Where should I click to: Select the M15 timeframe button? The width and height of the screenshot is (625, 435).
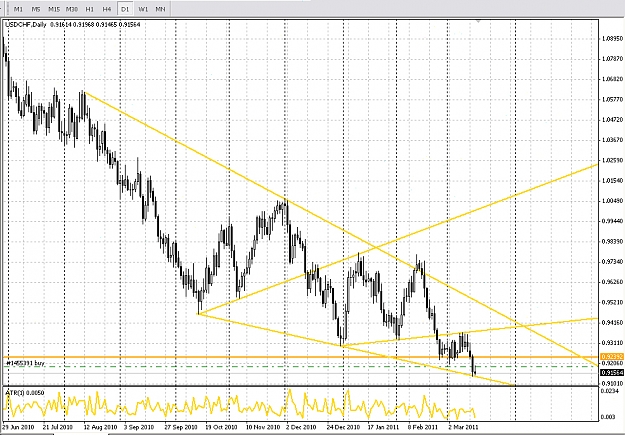point(54,9)
